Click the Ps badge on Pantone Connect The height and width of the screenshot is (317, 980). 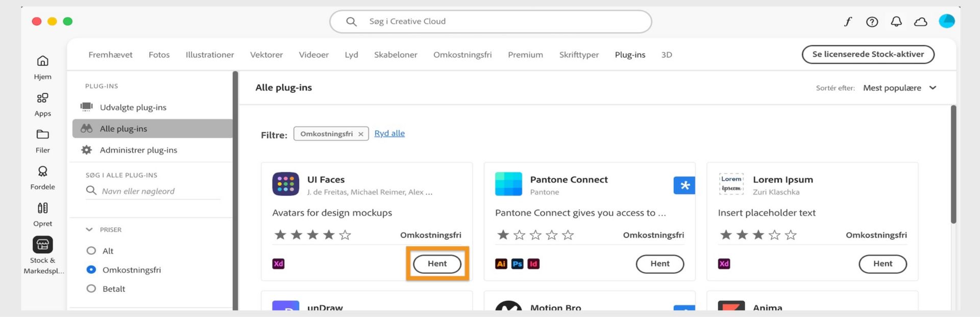point(518,264)
